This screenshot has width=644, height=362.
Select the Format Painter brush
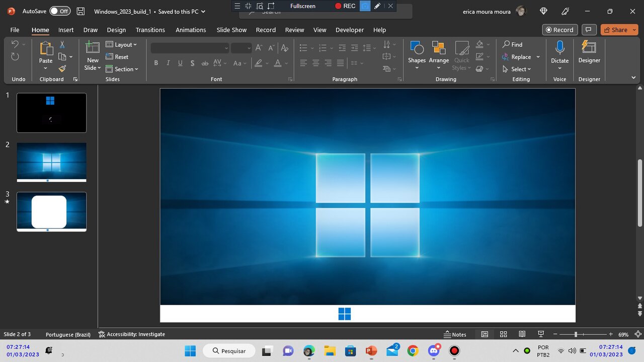point(62,68)
